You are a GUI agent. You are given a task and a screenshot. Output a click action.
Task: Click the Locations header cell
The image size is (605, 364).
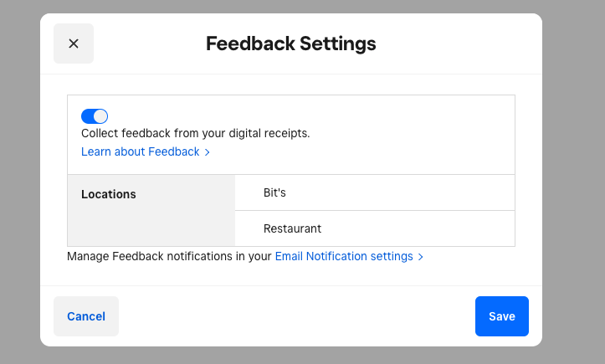tap(109, 194)
